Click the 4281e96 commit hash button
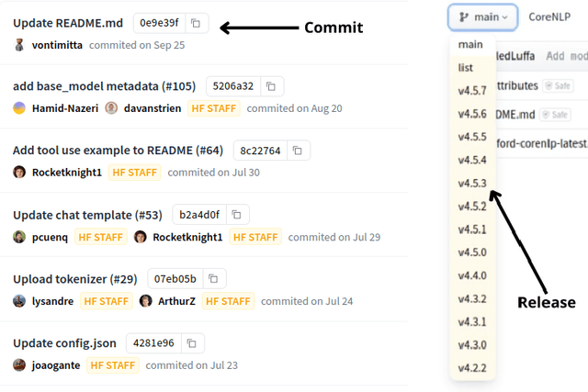 (x=153, y=343)
